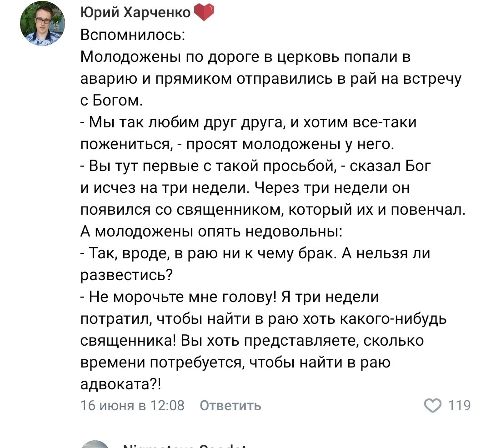This screenshot has height=448, width=491.
Task: Click the line А молодожены опять недовольны:
Action: (211, 231)
